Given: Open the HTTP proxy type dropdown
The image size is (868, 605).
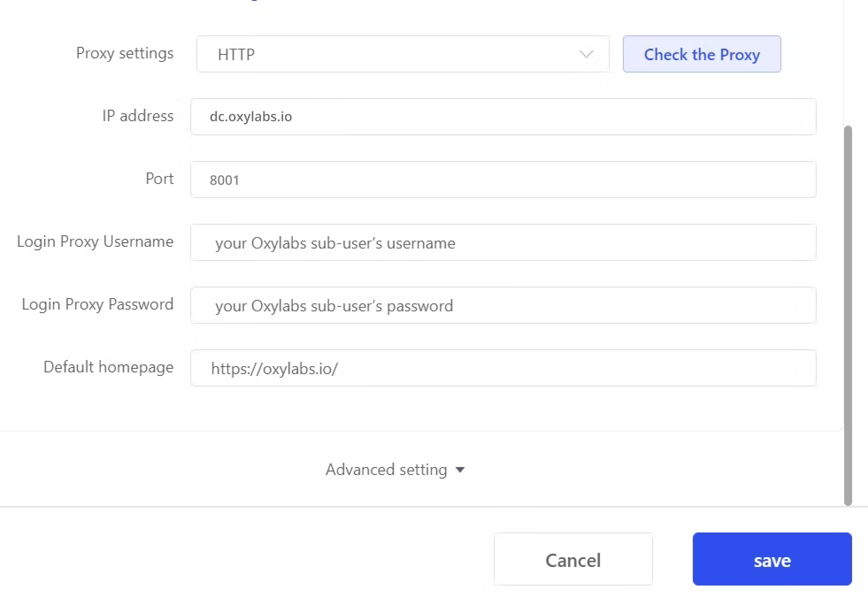Looking at the screenshot, I should click(x=403, y=54).
